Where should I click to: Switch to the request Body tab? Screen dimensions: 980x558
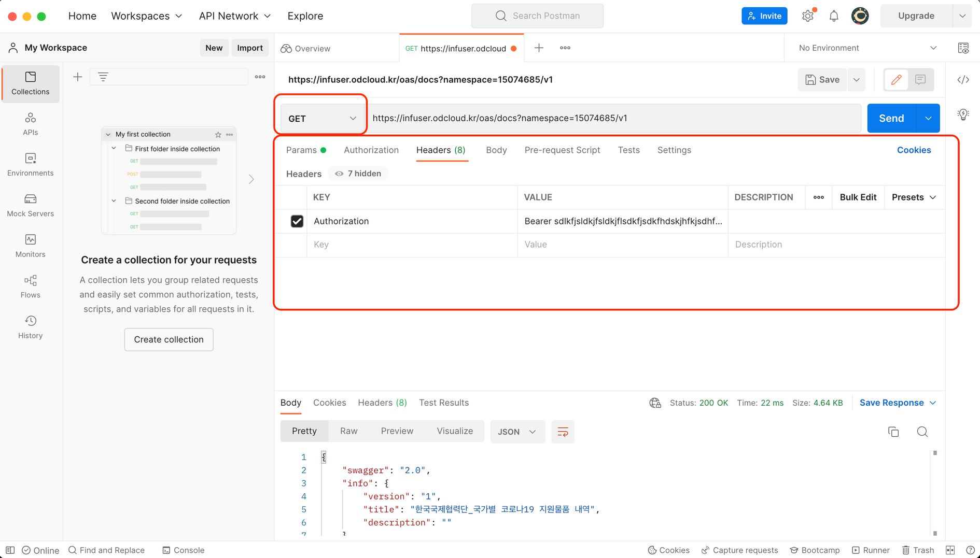click(x=496, y=150)
